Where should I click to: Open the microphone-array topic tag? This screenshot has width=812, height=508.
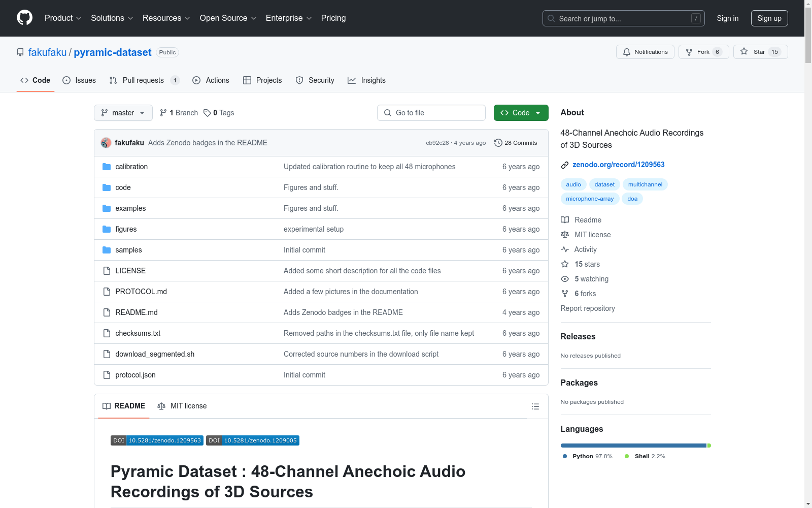(x=590, y=199)
